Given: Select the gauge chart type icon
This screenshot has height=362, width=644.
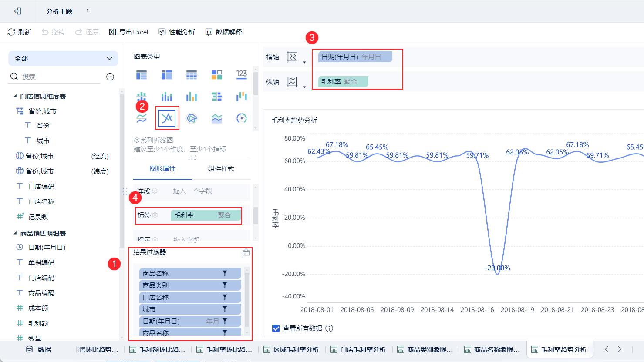Looking at the screenshot, I should point(242,118).
